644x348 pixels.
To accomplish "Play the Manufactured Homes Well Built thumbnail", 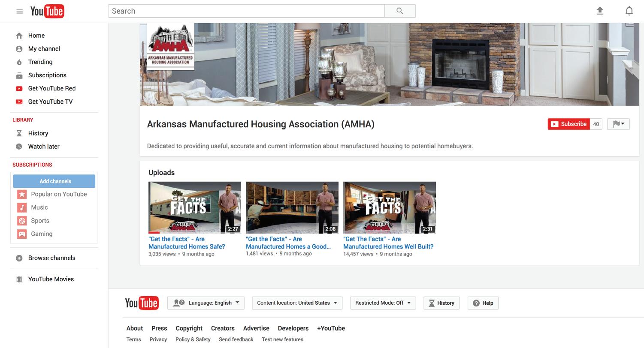I will [x=390, y=207].
